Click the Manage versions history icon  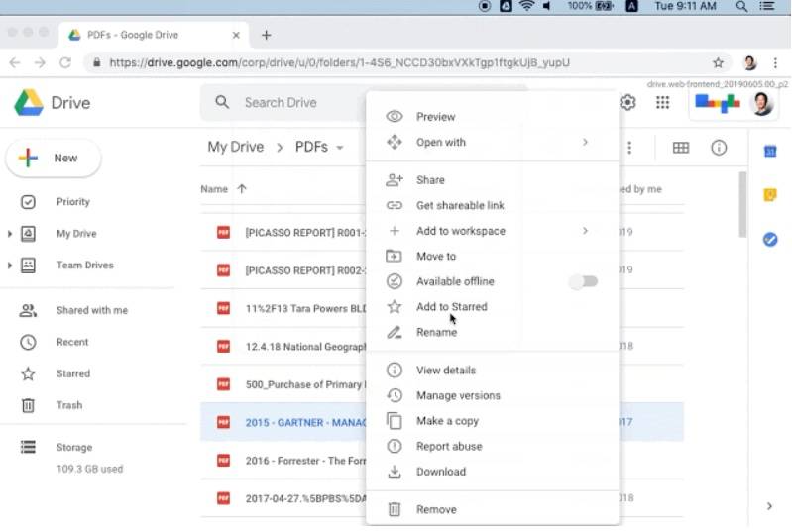click(x=394, y=395)
